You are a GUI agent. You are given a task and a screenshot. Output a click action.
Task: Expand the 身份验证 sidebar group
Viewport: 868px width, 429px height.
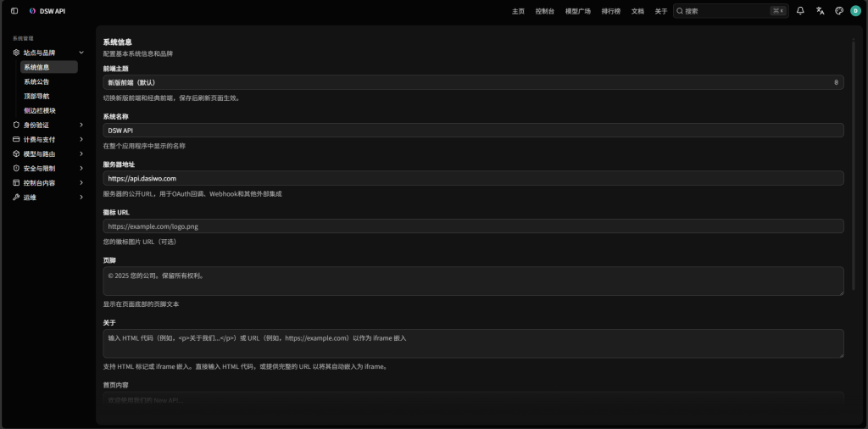point(48,125)
